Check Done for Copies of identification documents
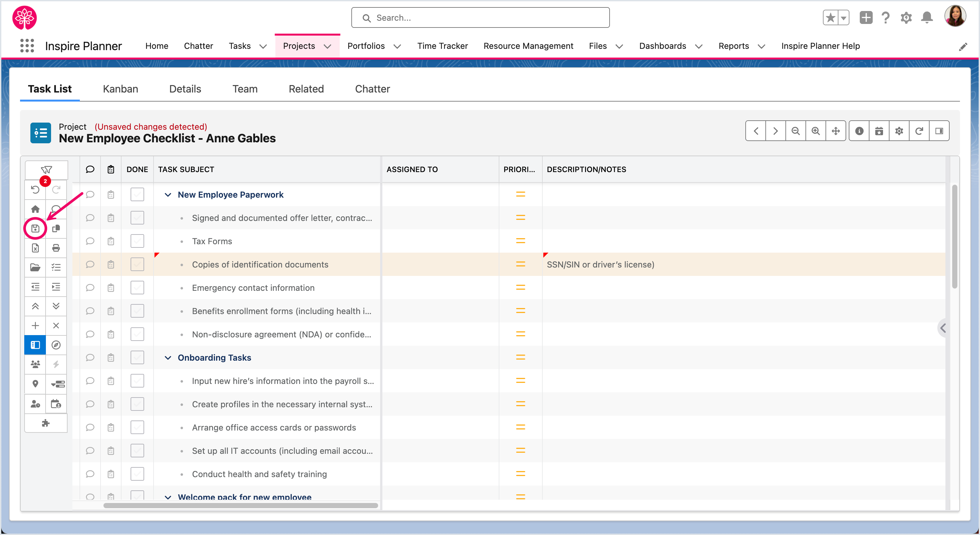 click(137, 264)
